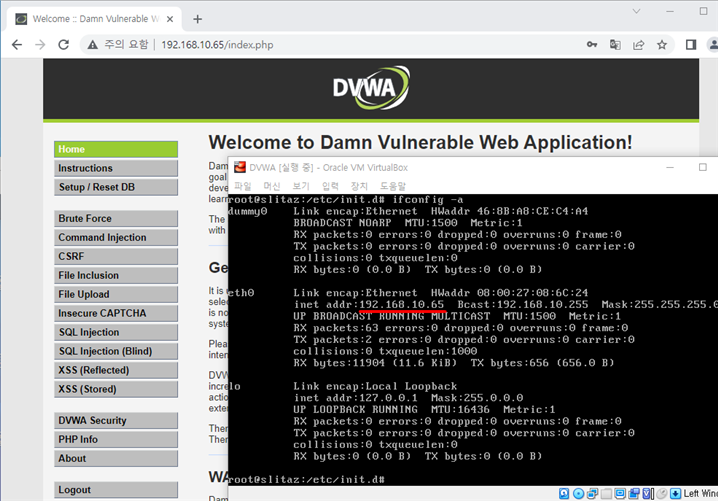Click the 주의 요함 security label
Image resolution: width=718 pixels, height=501 pixels.
pyautogui.click(x=126, y=44)
